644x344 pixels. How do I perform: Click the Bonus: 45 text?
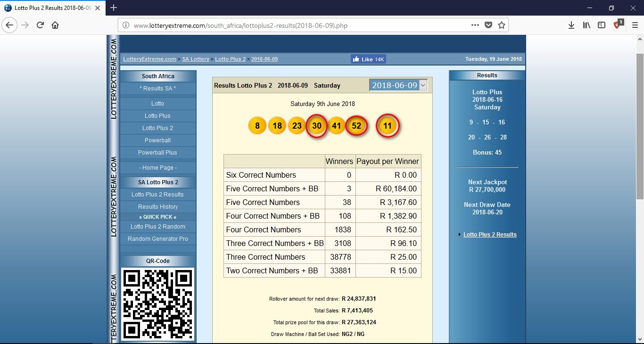[x=487, y=152]
